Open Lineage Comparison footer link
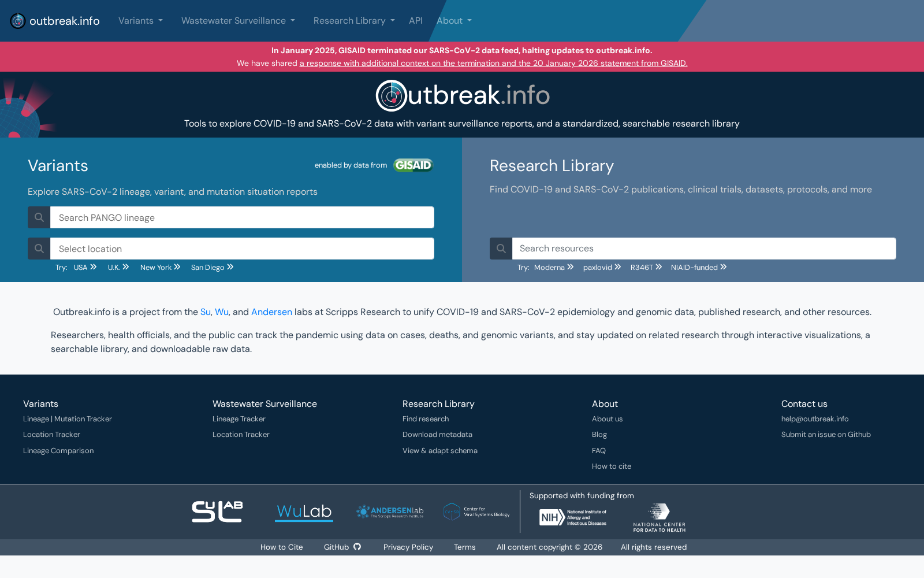924x578 pixels. pyautogui.click(x=58, y=451)
